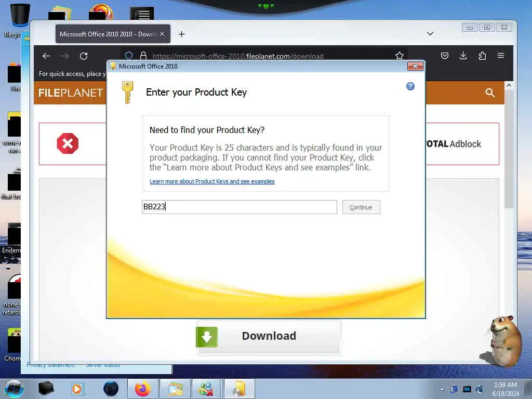This screenshot has height=399, width=532.
Task: Close the Microsoft Office 2010 dialog
Action: [415, 66]
